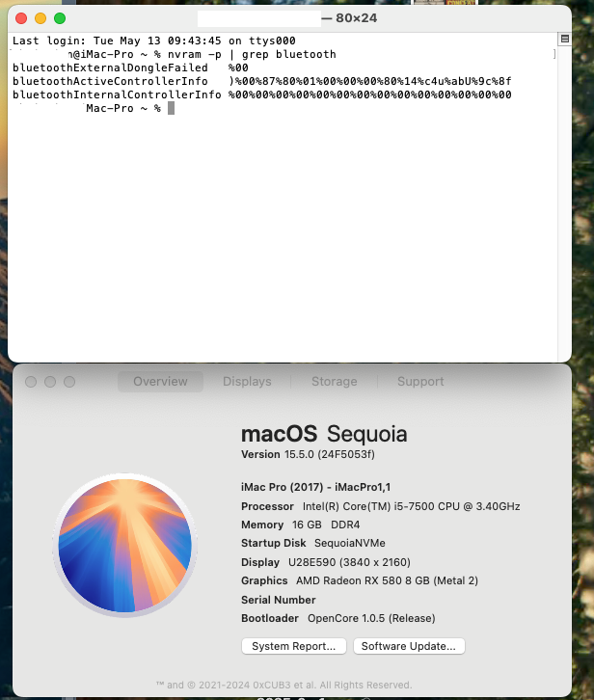Click the 'Last login' line in Terminal
The width and height of the screenshot is (594, 700).
click(x=154, y=40)
